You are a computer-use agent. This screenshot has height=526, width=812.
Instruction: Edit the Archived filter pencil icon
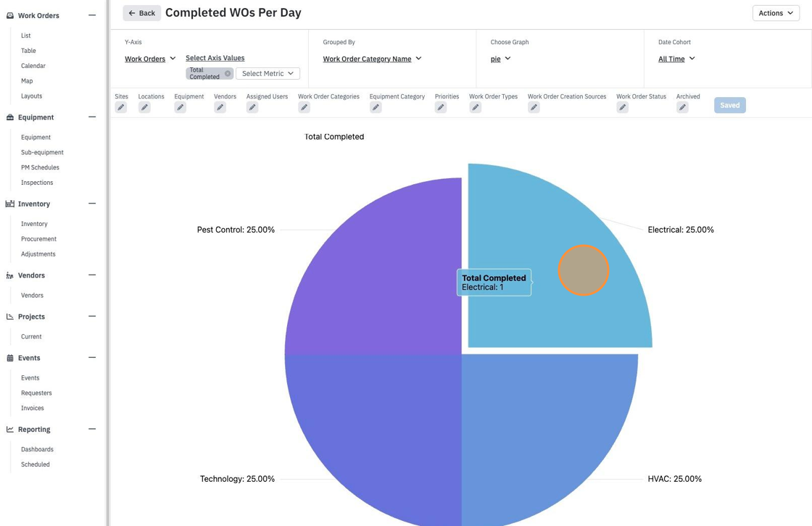click(682, 107)
